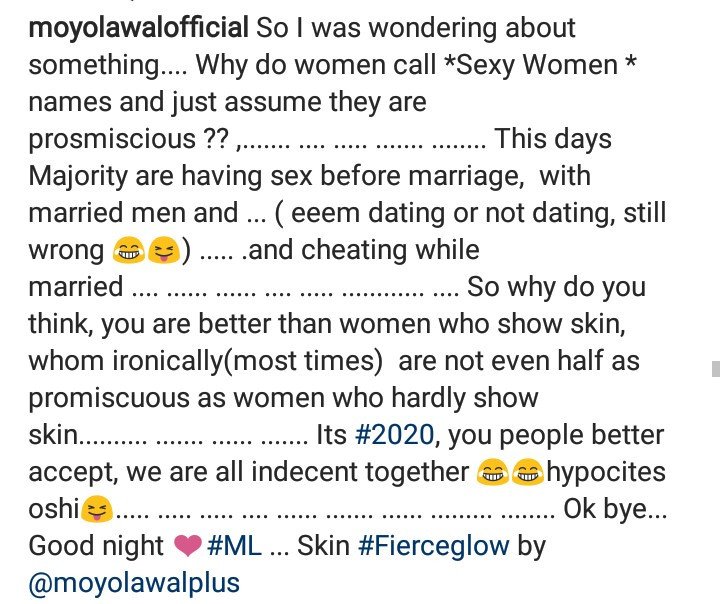This screenshot has height=604, width=720.
Task: Open the moyolawalofficial profile username
Action: (139, 28)
